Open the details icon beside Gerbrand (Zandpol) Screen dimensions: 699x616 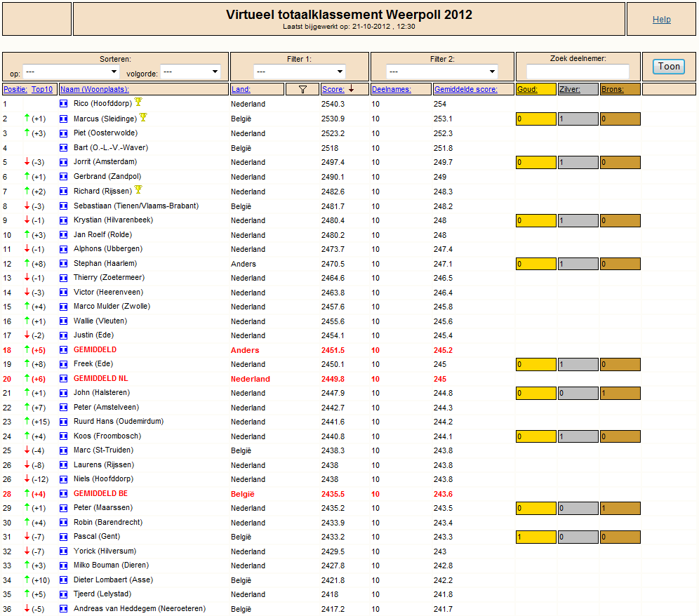(x=63, y=177)
